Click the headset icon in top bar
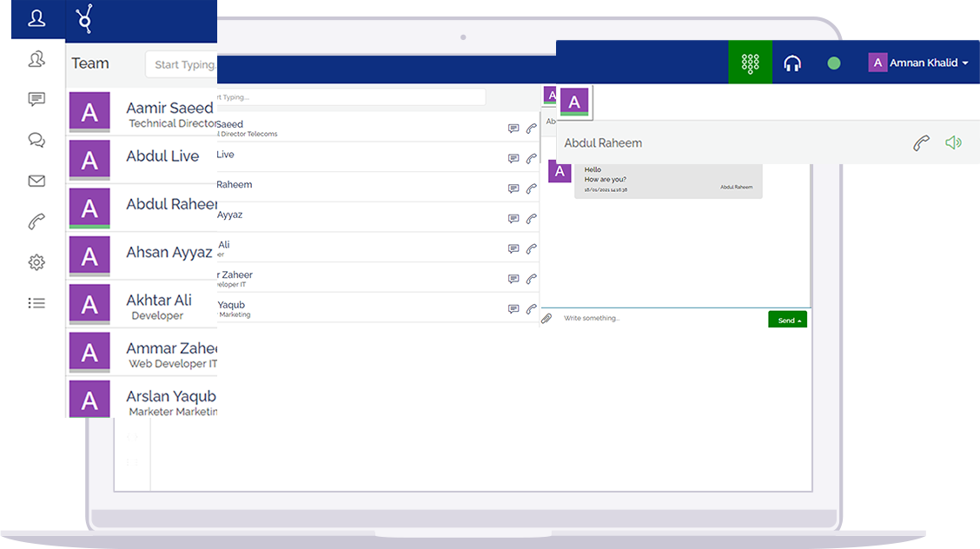The width and height of the screenshot is (980, 549). [x=792, y=63]
